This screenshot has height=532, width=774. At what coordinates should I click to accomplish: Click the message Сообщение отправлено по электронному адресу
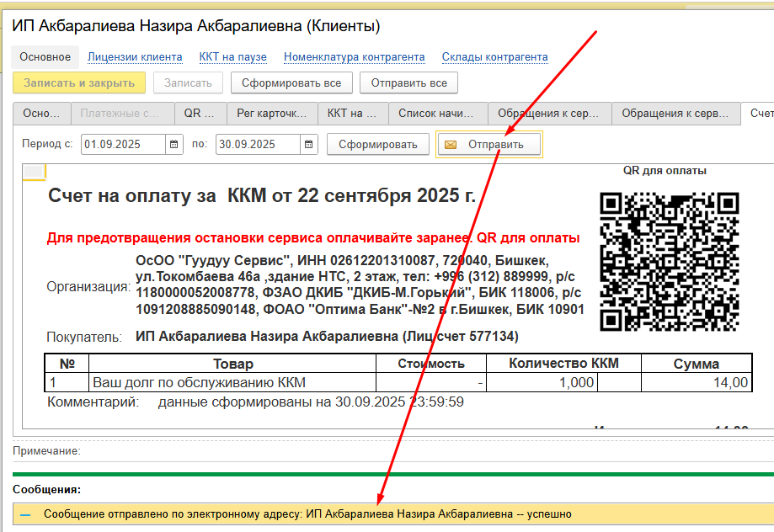tap(307, 514)
